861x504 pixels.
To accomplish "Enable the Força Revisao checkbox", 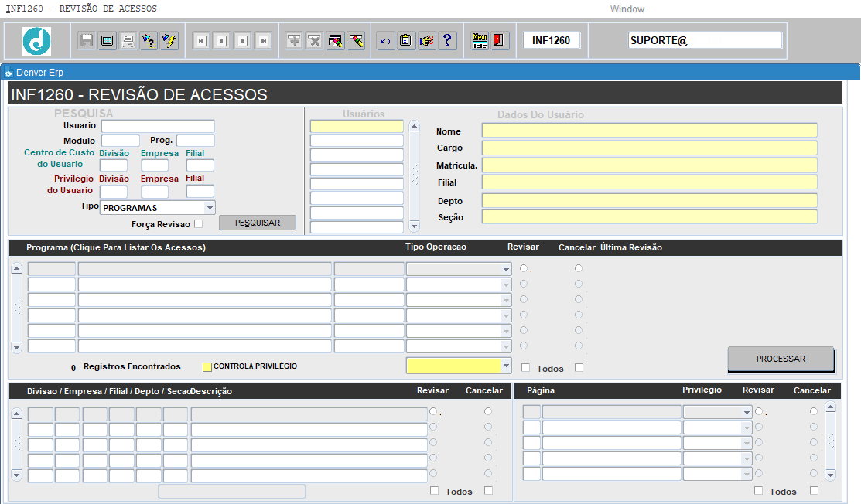I will pos(198,223).
